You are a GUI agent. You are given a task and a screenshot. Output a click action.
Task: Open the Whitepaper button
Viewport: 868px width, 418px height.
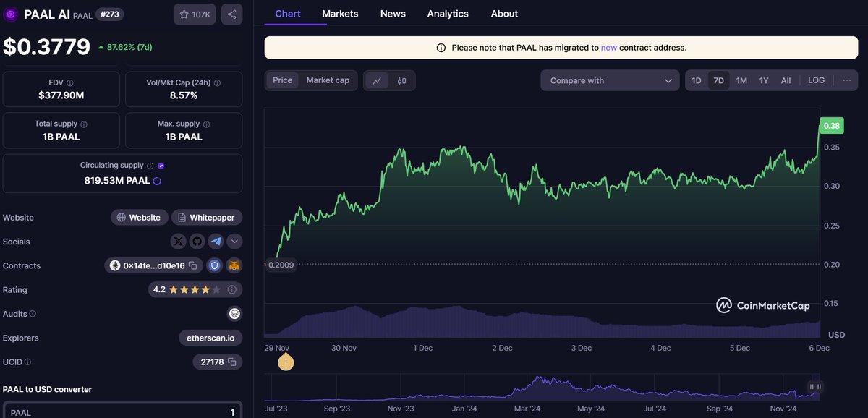click(206, 217)
